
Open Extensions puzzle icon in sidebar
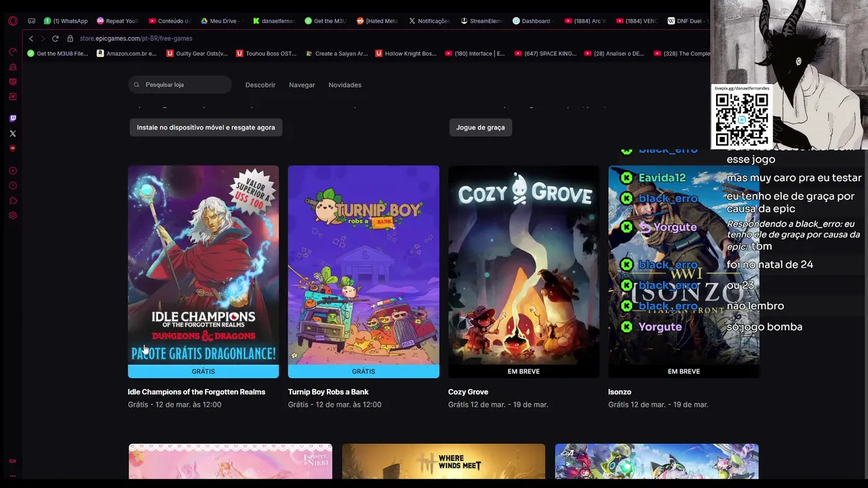coord(13,201)
